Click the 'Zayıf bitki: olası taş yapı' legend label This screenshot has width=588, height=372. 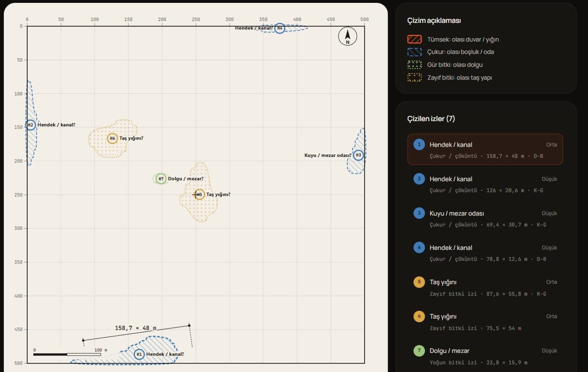click(460, 77)
